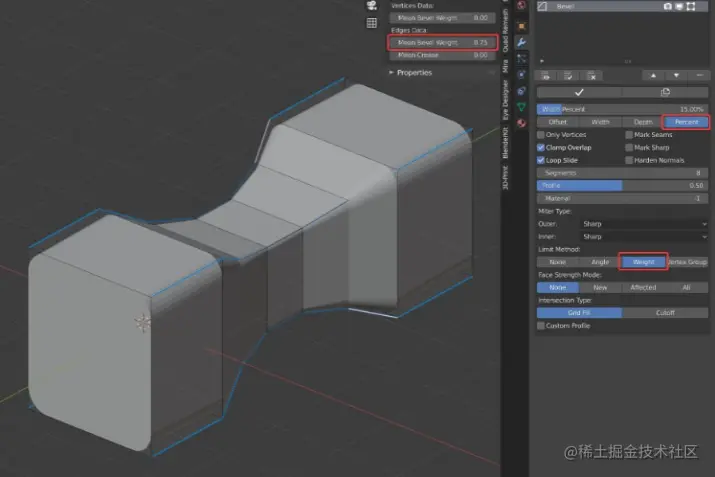Click the Material index field
This screenshot has height=477, width=715.
pyautogui.click(x=622, y=198)
